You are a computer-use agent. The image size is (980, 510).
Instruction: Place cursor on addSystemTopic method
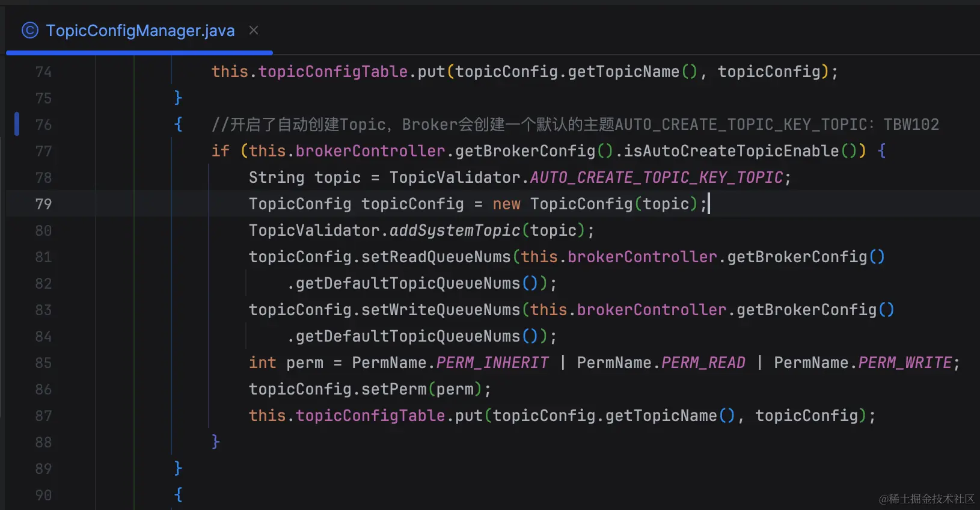pyautogui.click(x=455, y=230)
